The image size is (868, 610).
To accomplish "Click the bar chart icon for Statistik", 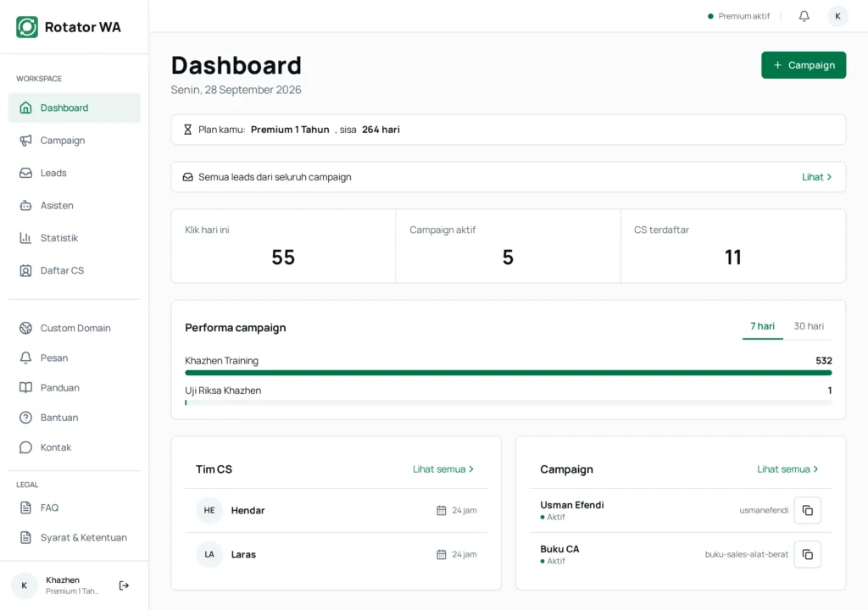I will [x=25, y=237].
